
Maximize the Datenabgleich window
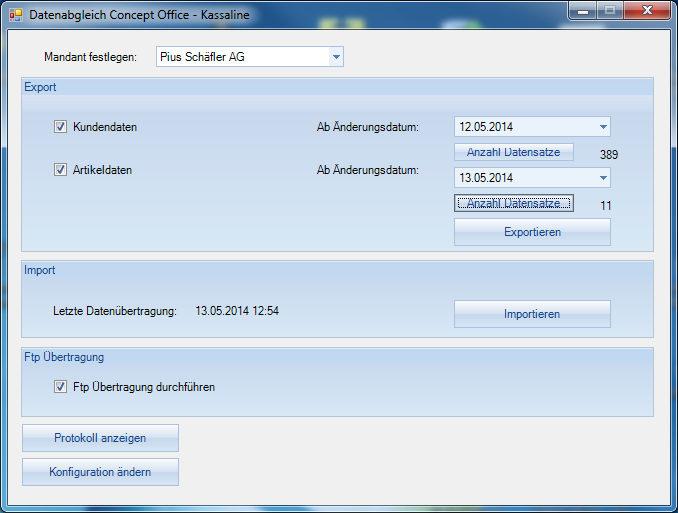[x=609, y=10]
